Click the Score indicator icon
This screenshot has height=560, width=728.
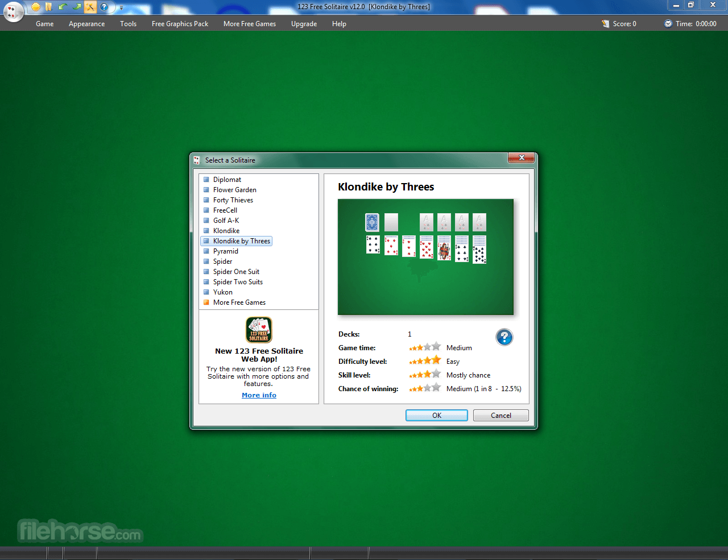click(x=606, y=24)
